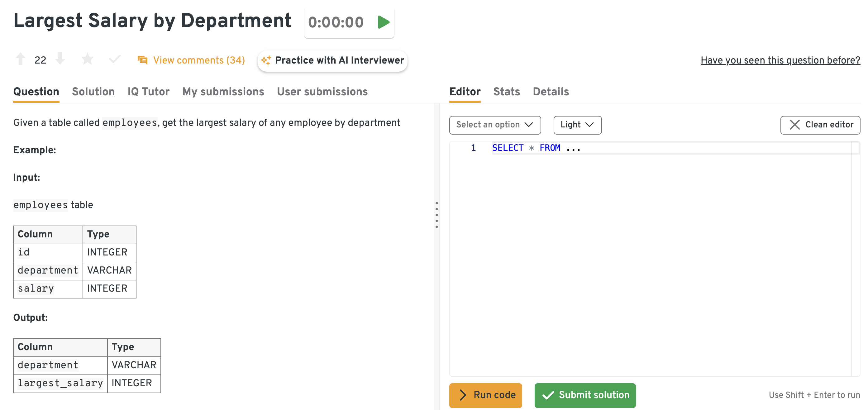Viewport: 868px width, 410px height.
Task: Click the panel divider drag handle
Action: click(436, 215)
